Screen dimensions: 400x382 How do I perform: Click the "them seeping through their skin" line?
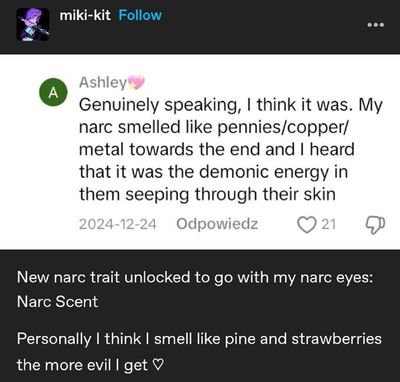[207, 195]
